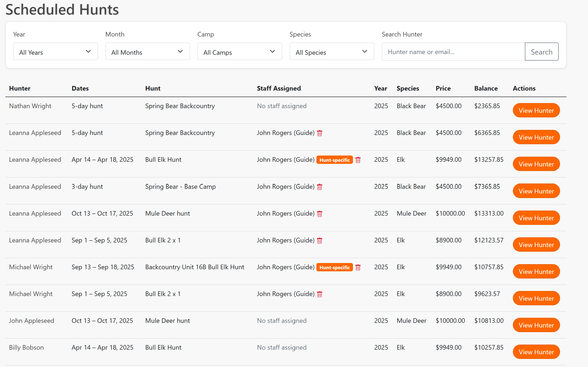
Task: Sort the table by the Hunter column
Action: pyautogui.click(x=20, y=88)
